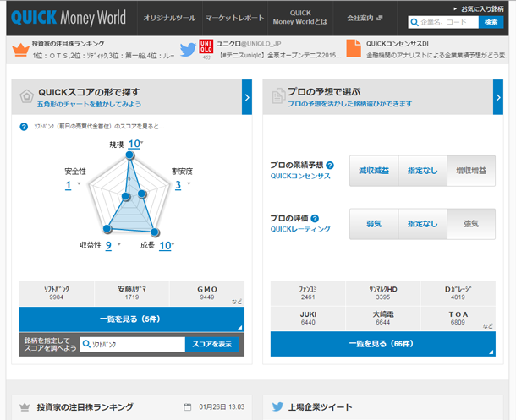Open the 割安度 score dropdown showing 3
516x420 pixels.
[183, 185]
